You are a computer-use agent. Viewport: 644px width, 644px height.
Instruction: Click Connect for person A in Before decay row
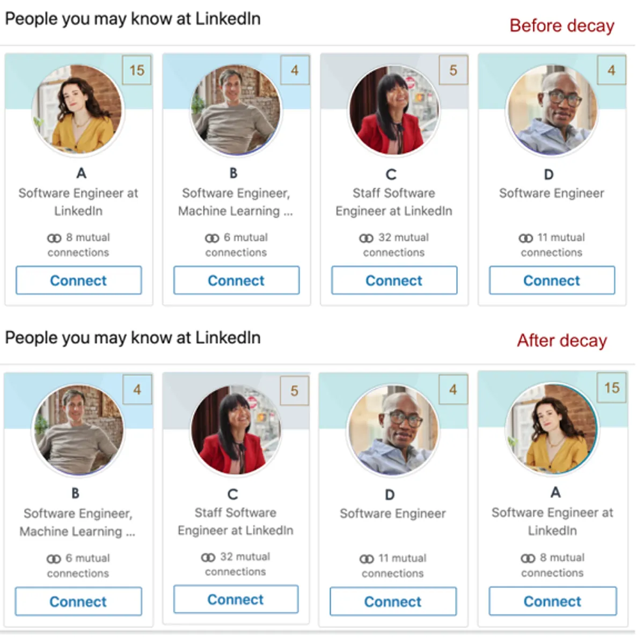click(x=78, y=280)
